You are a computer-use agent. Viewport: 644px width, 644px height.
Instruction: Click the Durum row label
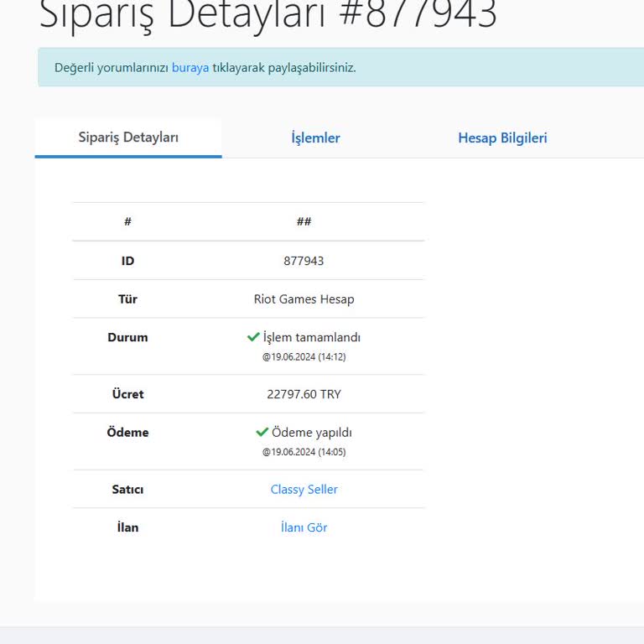tap(127, 337)
